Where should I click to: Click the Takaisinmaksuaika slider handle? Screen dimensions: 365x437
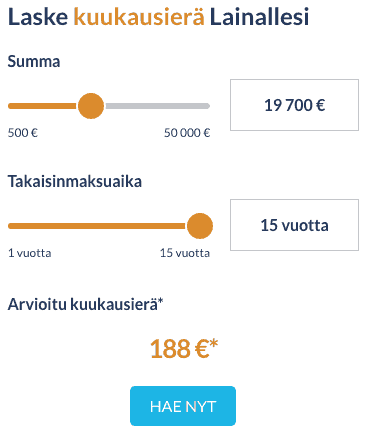(x=200, y=226)
